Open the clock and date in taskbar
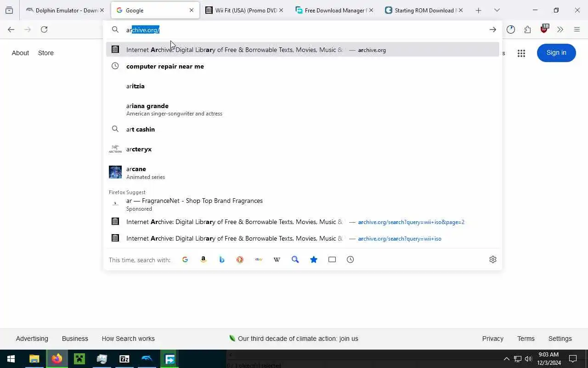This screenshot has height=368, width=588. (x=549, y=359)
